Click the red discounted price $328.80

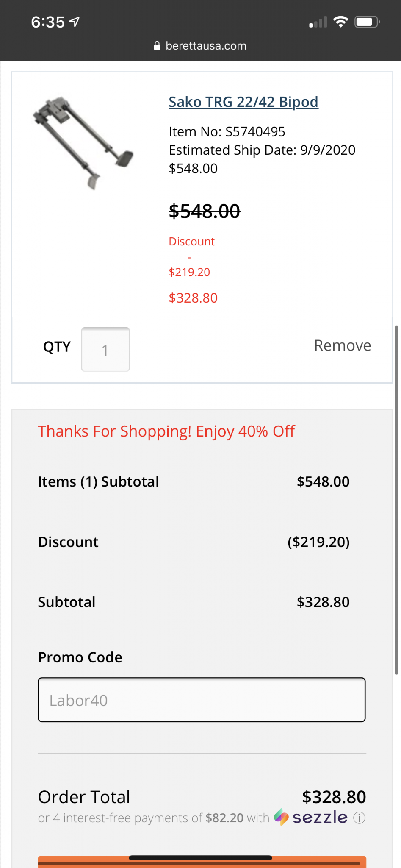pos(193,298)
